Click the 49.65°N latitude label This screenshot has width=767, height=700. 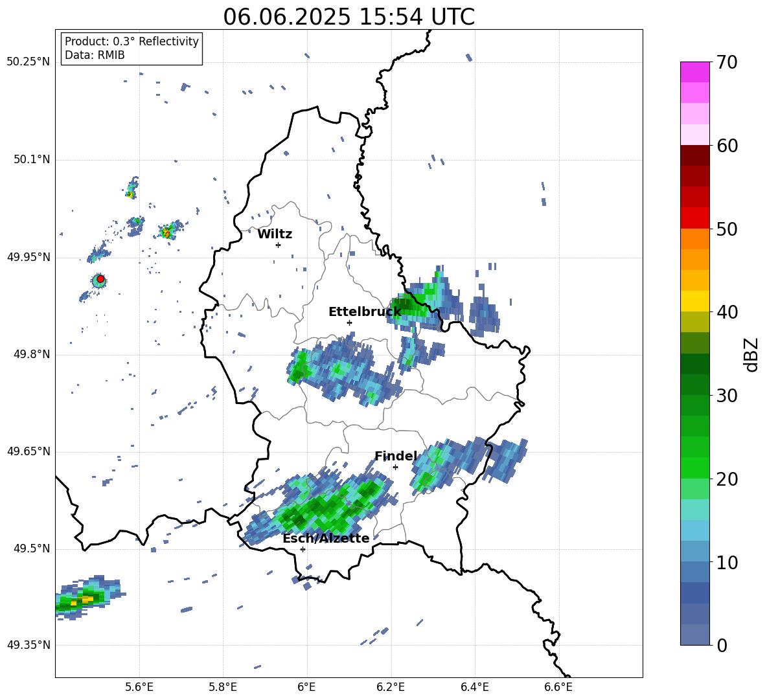click(x=29, y=451)
